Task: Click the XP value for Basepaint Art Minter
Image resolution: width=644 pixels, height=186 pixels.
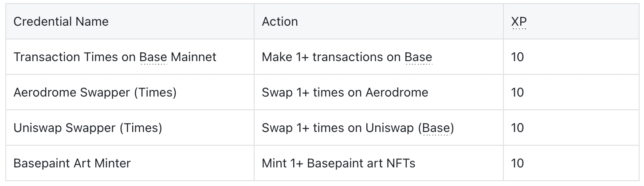Action: [x=517, y=163]
